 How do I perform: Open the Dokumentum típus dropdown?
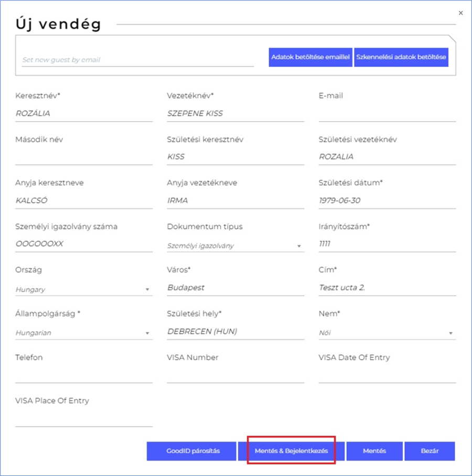coord(235,245)
